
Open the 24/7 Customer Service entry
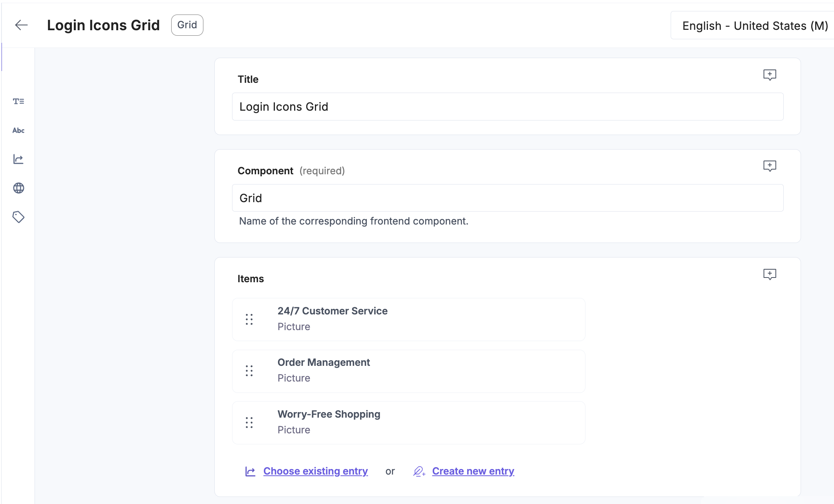pos(409,320)
